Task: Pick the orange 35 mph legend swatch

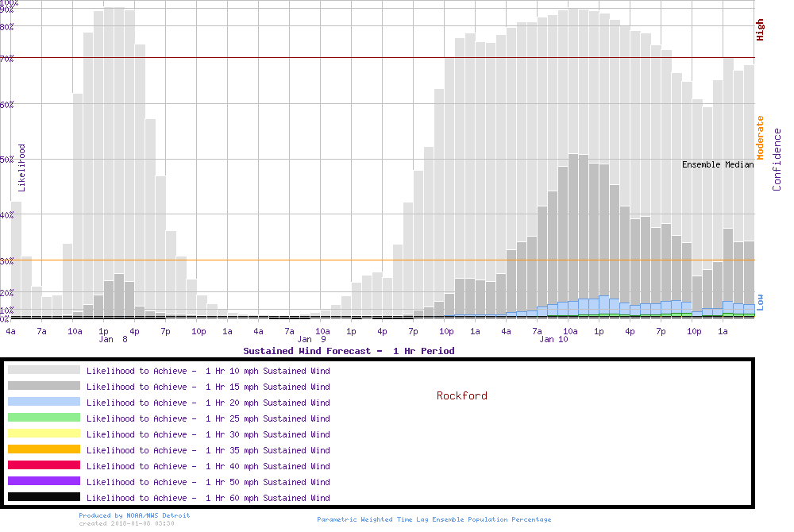Action: click(x=44, y=449)
